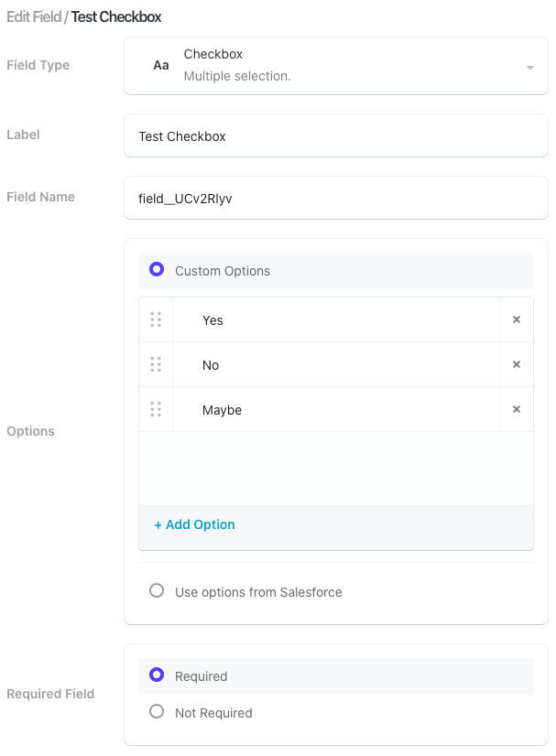The height and width of the screenshot is (756, 556).
Task: Select the Custom Options radio button
Action: pos(157,270)
